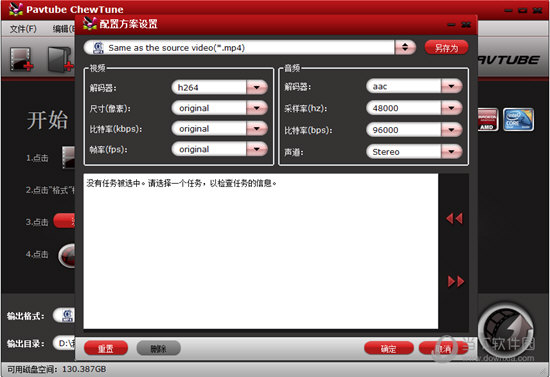Click the 删除 (Delete) button
Viewport: 550px width, 377px height.
point(158,348)
